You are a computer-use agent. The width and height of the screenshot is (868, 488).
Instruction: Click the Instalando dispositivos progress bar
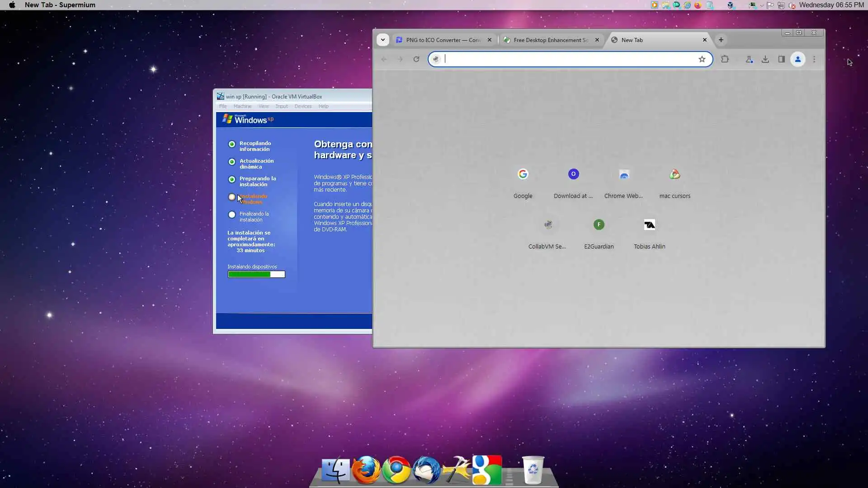(x=256, y=274)
